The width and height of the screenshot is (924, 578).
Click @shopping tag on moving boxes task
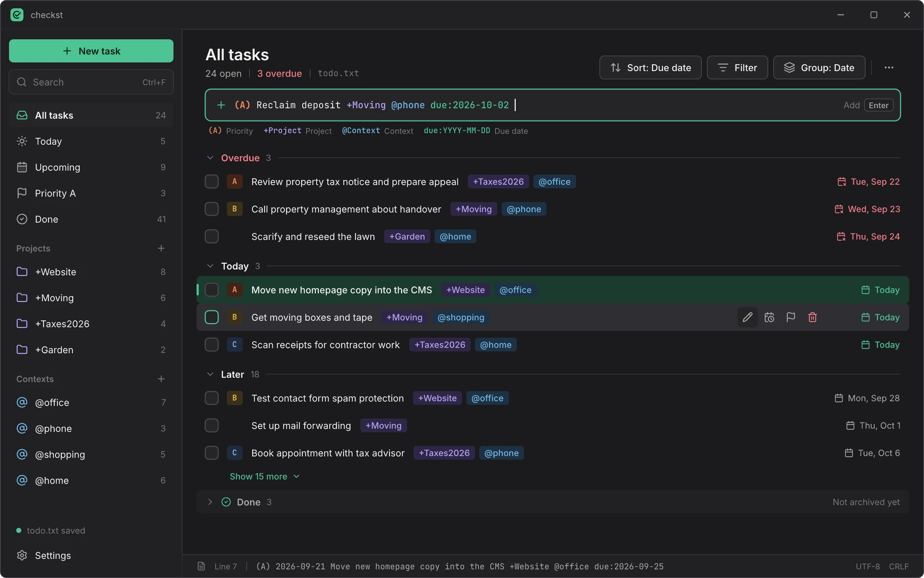pyautogui.click(x=461, y=317)
